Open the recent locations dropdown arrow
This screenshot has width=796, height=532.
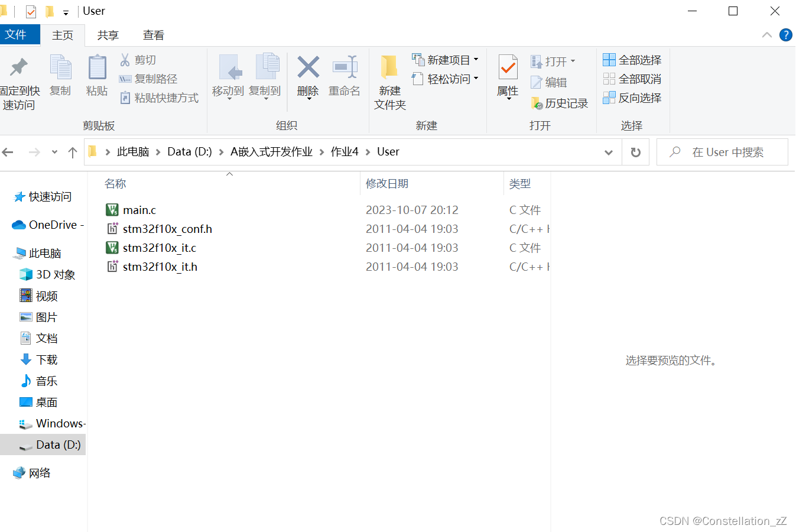pos(54,153)
